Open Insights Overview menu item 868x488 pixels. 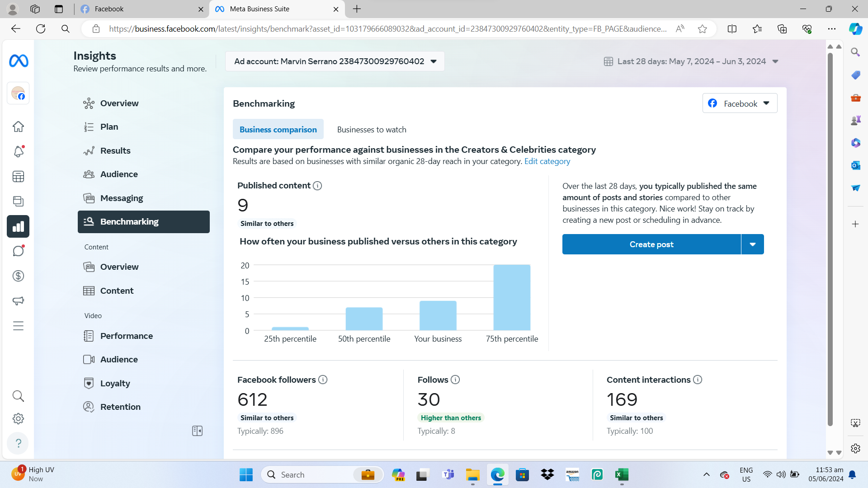point(143,103)
